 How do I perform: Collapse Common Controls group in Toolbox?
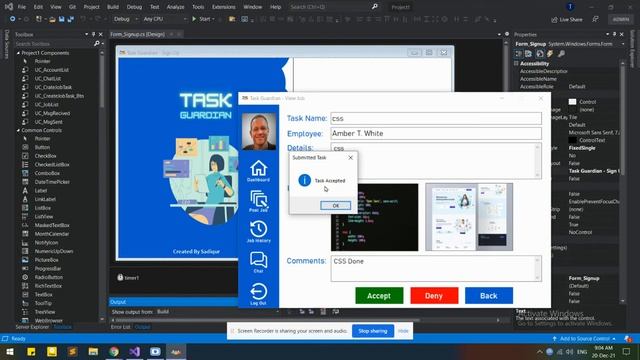tap(18, 130)
